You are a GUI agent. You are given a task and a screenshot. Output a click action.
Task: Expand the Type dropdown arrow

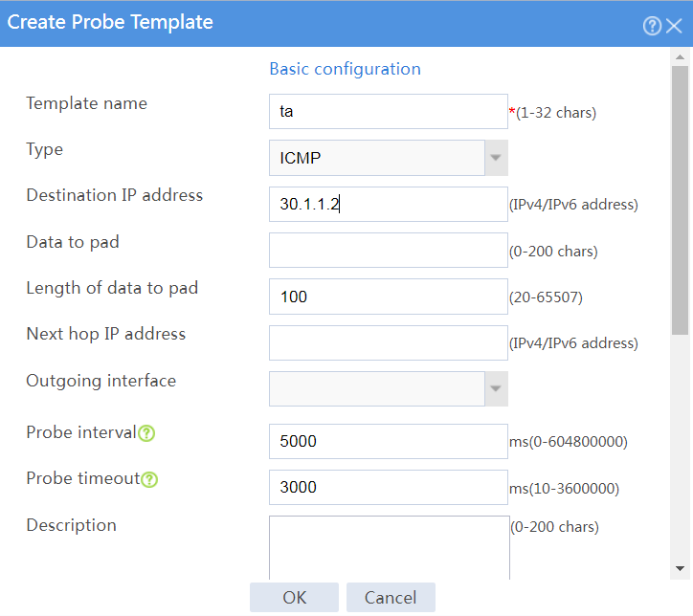(496, 158)
